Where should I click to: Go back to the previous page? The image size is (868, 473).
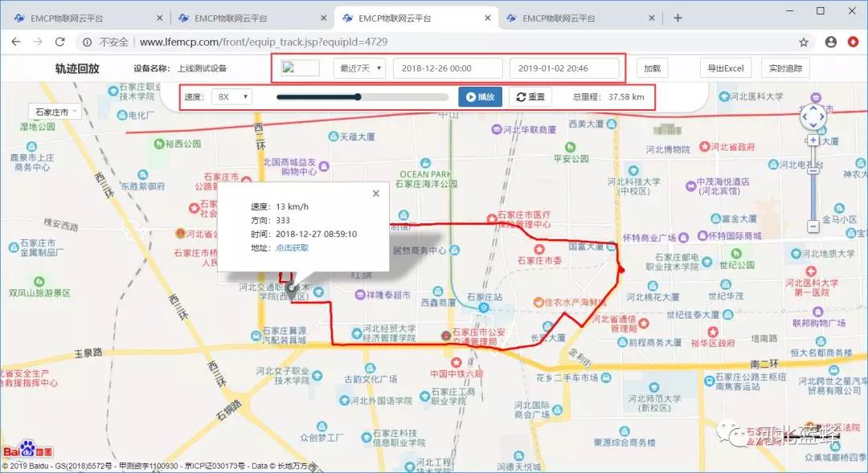(16, 42)
